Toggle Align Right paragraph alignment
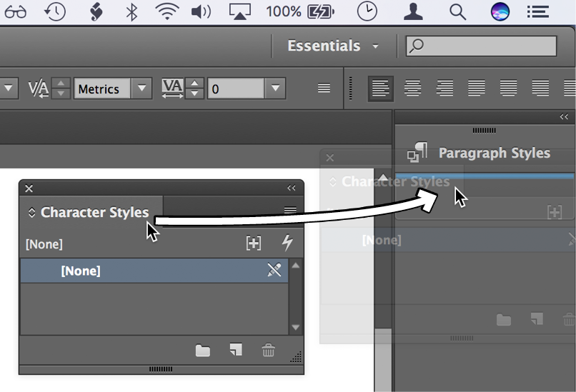 tap(445, 89)
